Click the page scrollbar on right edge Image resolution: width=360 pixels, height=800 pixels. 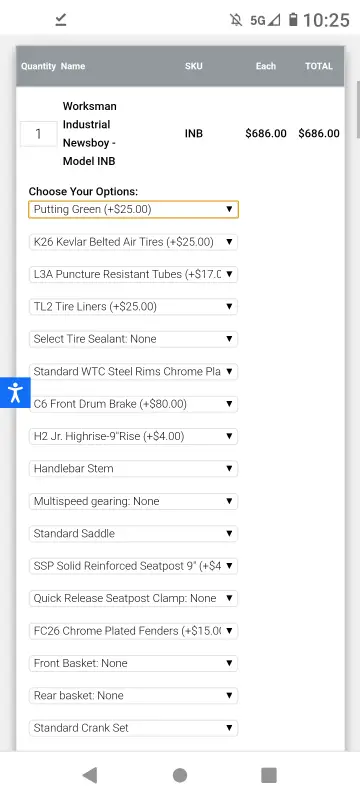click(x=357, y=107)
